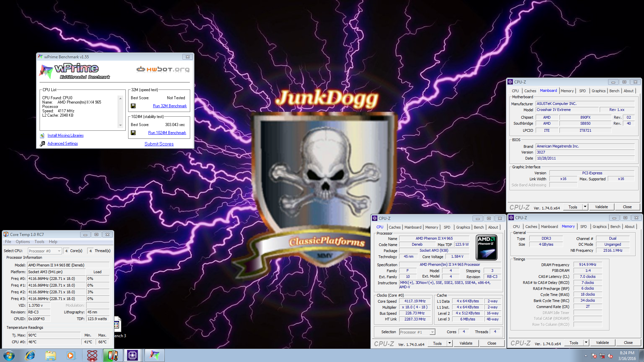This screenshot has height=362, width=644.
Task: Click Install Missing Libraries link
Action: pos(65,135)
